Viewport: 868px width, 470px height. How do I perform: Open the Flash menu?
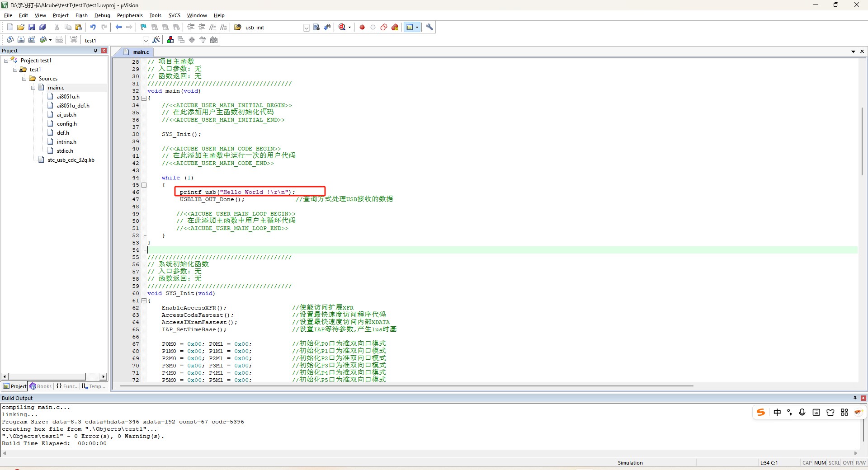click(81, 15)
